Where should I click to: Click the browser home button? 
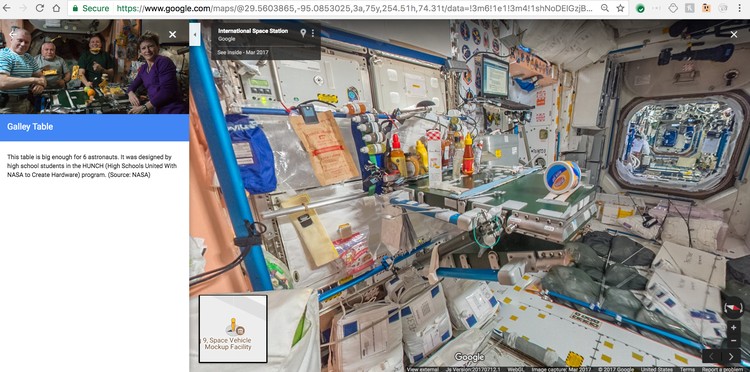click(x=56, y=8)
